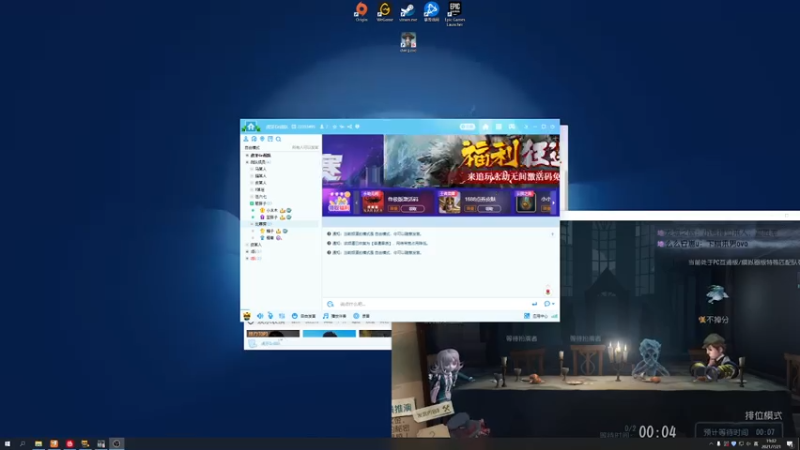
Task: Collapse the top channel node in YY tree
Action: point(247,155)
